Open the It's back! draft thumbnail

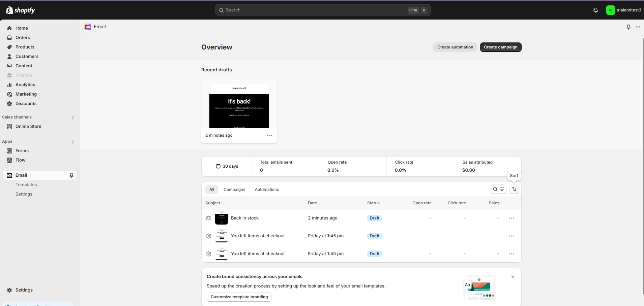[x=239, y=106]
